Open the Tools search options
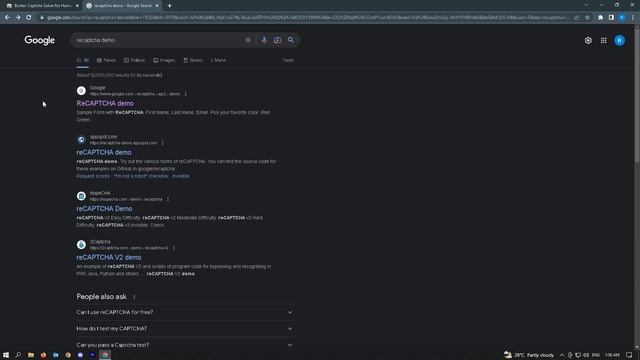Screen dimensions: 640x360 point(288,60)
